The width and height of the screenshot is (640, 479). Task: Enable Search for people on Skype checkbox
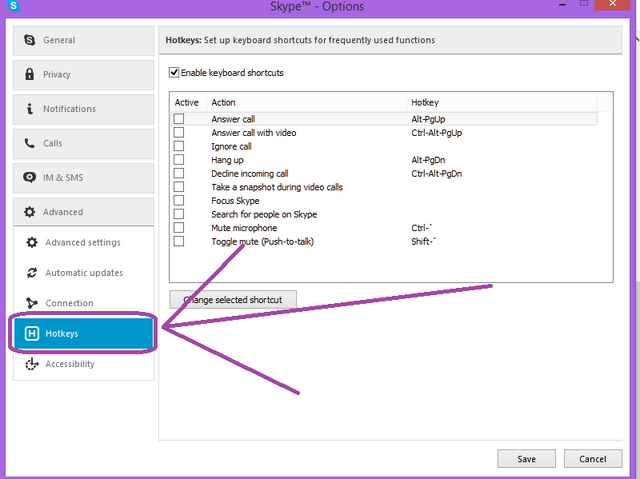point(179,214)
